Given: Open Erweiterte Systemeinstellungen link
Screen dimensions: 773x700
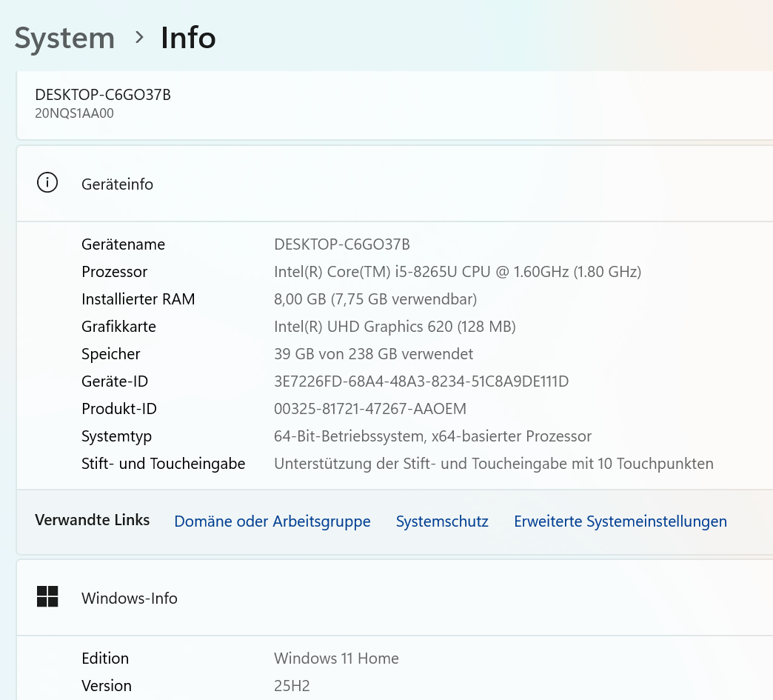Looking at the screenshot, I should pyautogui.click(x=620, y=521).
